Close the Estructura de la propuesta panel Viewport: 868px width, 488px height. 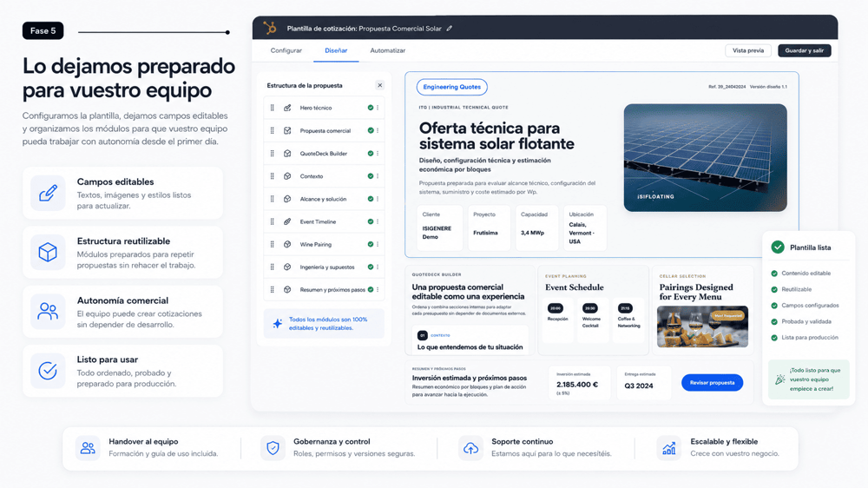tap(380, 85)
